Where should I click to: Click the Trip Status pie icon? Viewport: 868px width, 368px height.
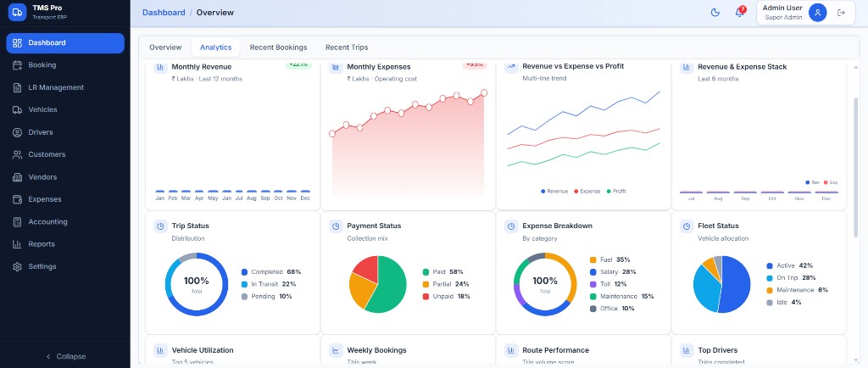click(160, 226)
